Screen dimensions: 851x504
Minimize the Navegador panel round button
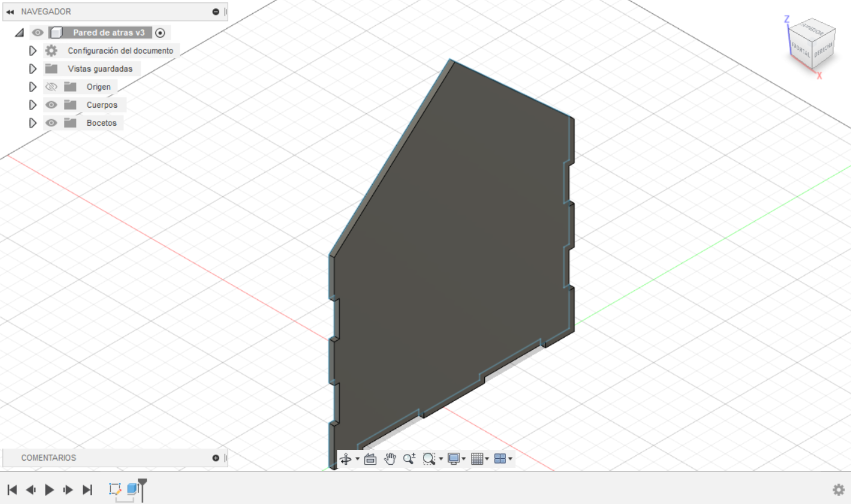pyautogui.click(x=216, y=12)
